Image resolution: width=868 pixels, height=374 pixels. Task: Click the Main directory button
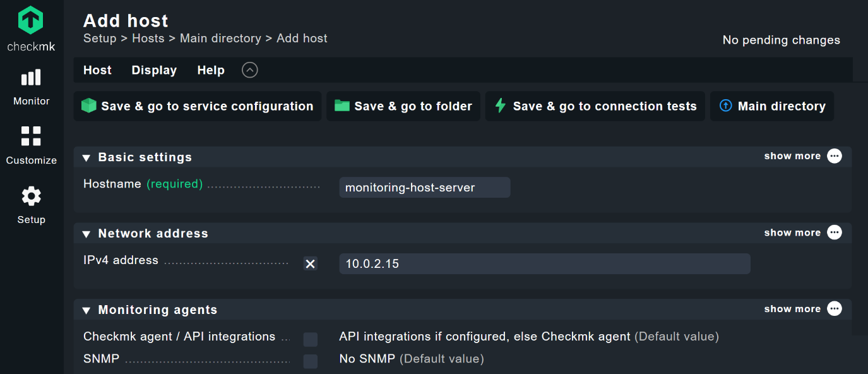click(772, 106)
